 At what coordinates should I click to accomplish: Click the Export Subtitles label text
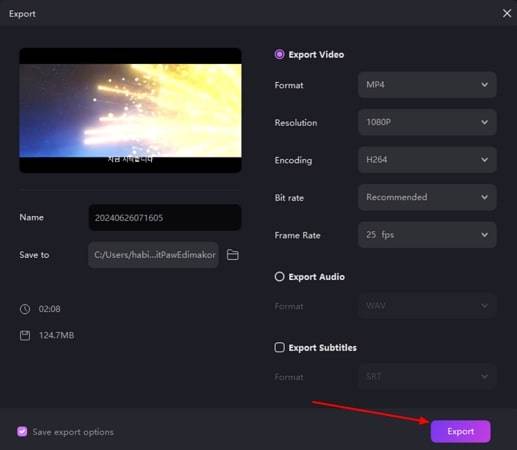(322, 348)
